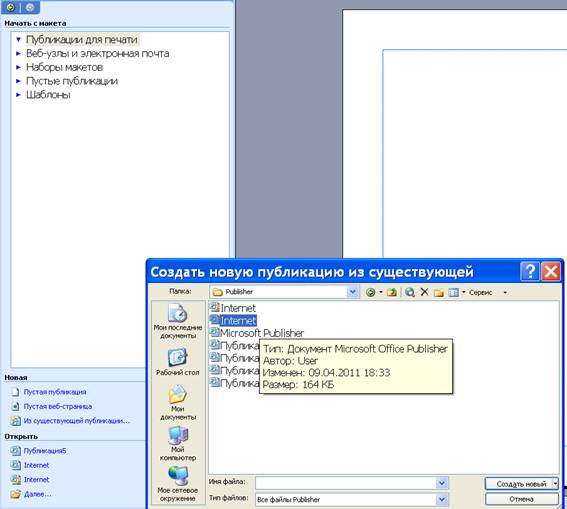Click the icon next to Пустая веб-страница
The height and width of the screenshot is (509, 567).
coord(15,406)
